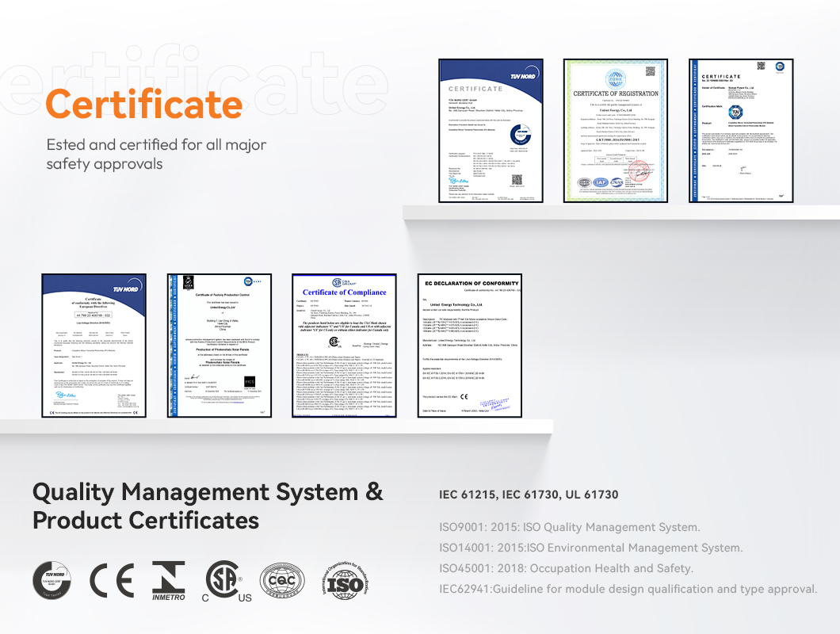Open the CQC round seal logo
The image size is (840, 634).
(x=282, y=581)
